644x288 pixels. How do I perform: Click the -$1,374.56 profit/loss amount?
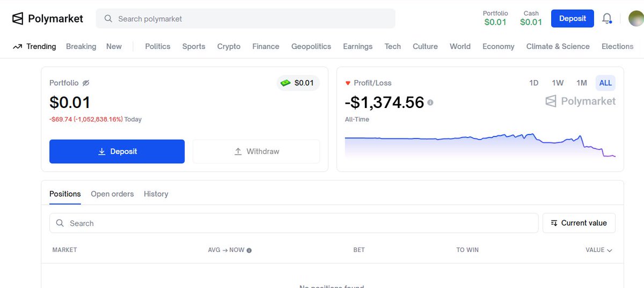[384, 102]
